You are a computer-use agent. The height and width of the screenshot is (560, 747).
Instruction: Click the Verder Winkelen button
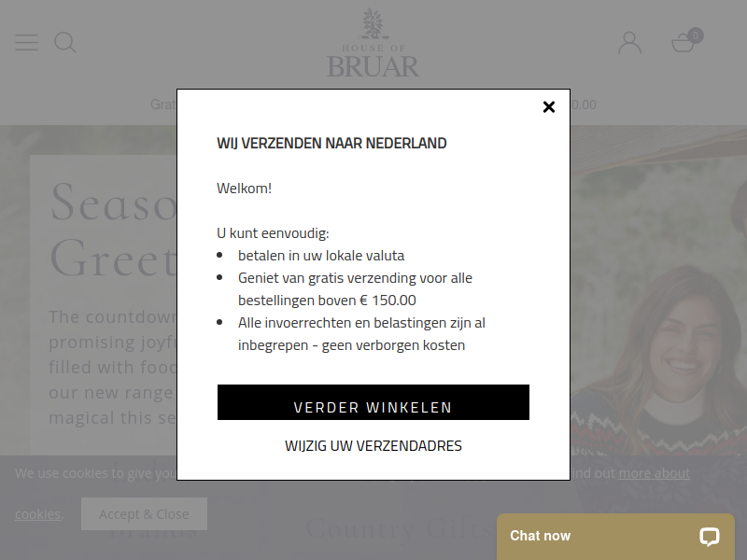click(373, 402)
